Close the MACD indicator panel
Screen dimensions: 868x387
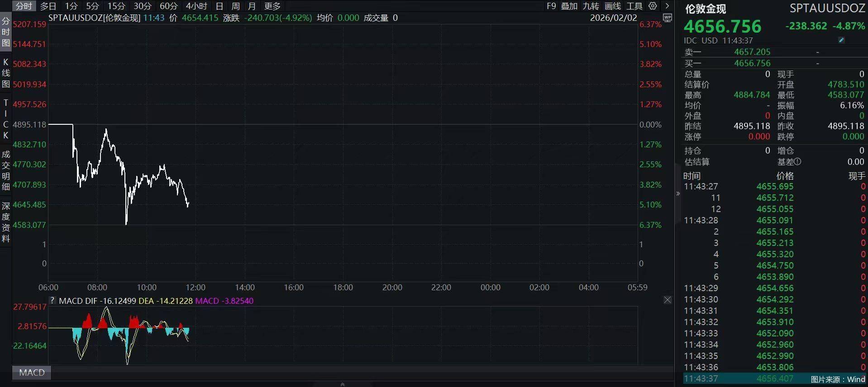pos(668,300)
